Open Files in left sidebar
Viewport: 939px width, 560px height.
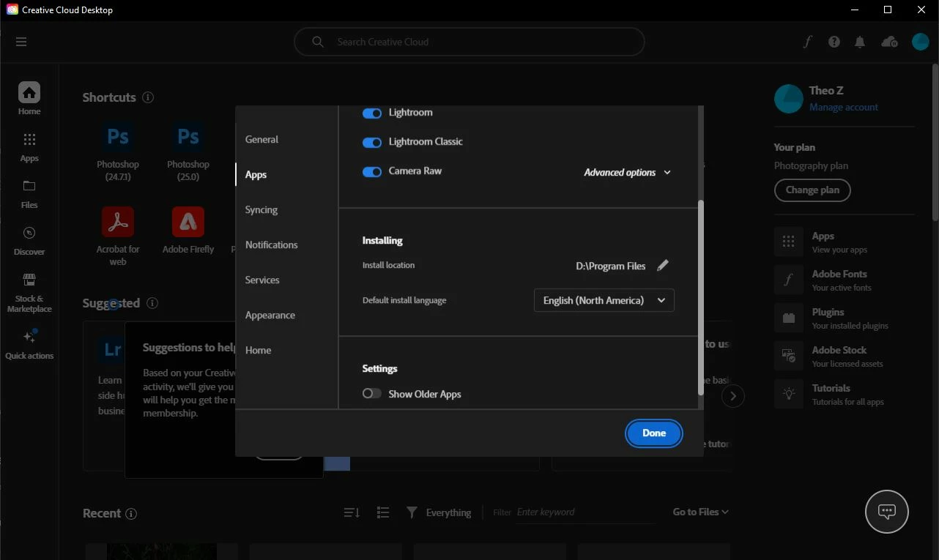coord(29,194)
